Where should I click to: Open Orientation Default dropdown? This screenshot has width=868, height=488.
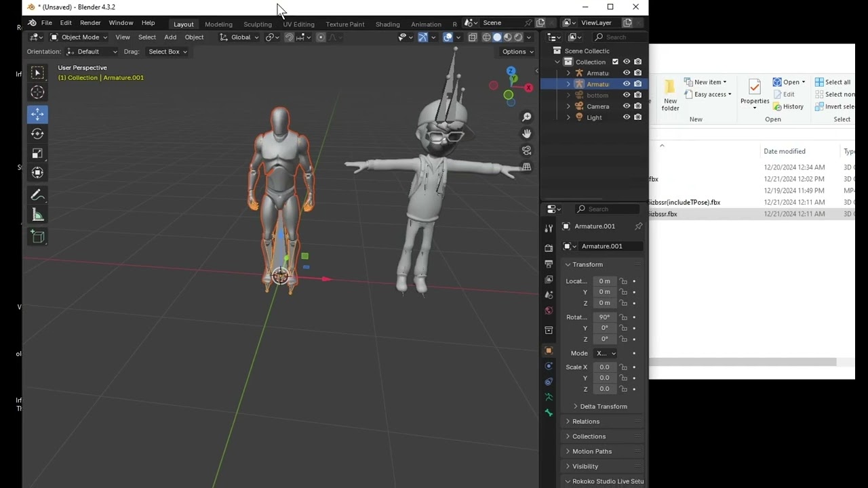[93, 52]
